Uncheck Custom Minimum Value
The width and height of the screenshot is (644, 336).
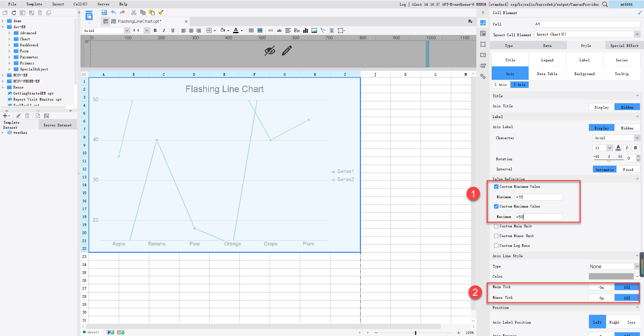tap(496, 186)
